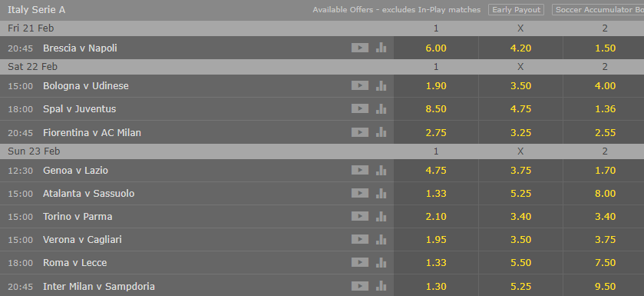The width and height of the screenshot is (644, 296).
Task: Click the Italy Serie A league header
Action: click(x=37, y=10)
